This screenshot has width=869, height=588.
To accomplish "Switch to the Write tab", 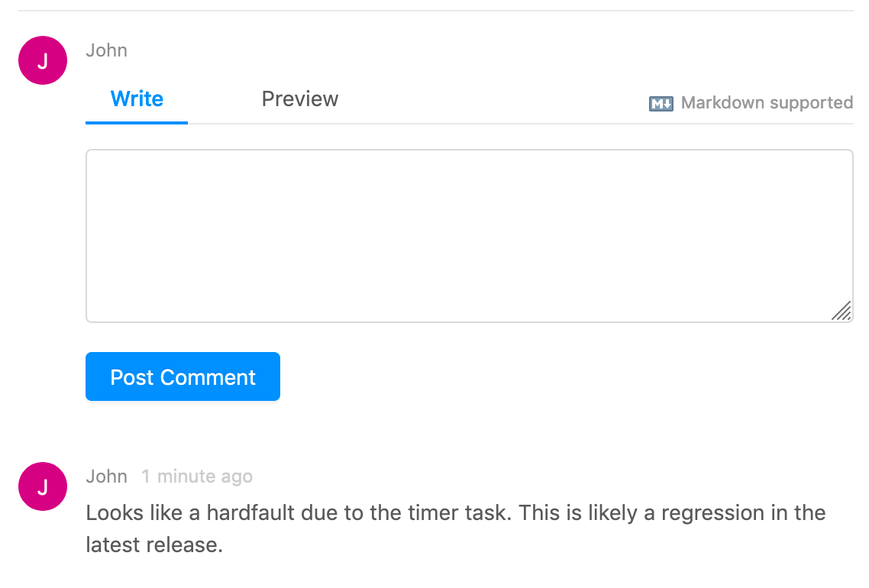I will pos(137,99).
